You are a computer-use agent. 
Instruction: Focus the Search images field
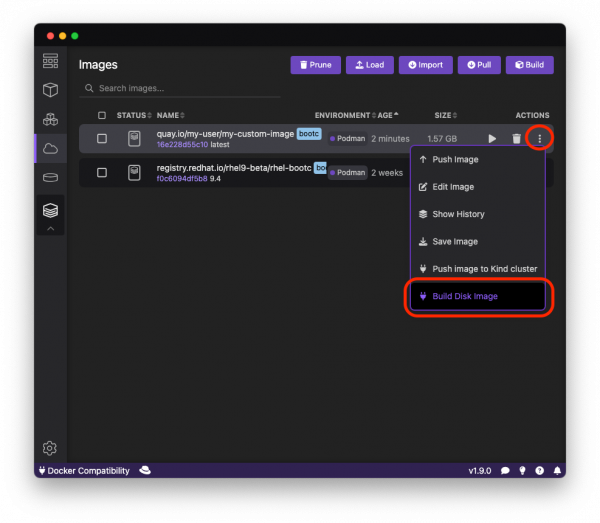tap(180, 88)
